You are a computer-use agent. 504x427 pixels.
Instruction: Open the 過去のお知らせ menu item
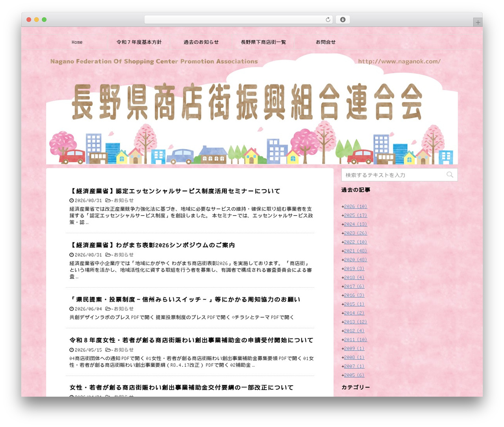point(201,42)
